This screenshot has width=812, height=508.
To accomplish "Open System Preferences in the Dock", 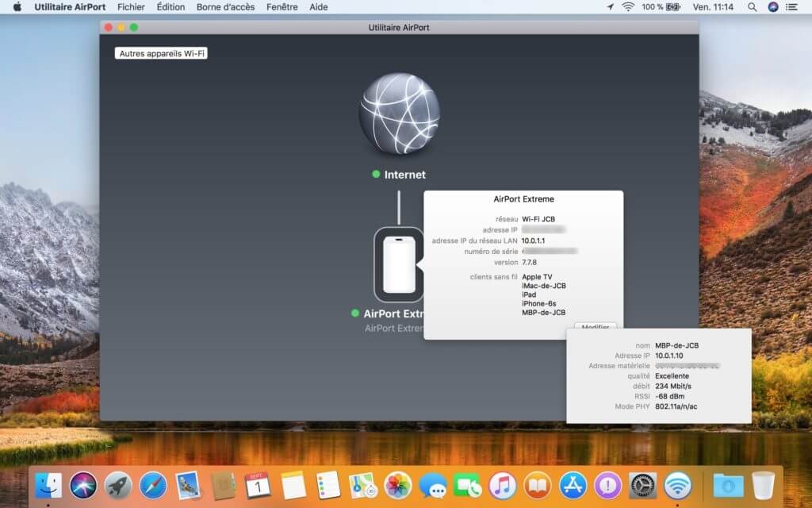I will (642, 486).
